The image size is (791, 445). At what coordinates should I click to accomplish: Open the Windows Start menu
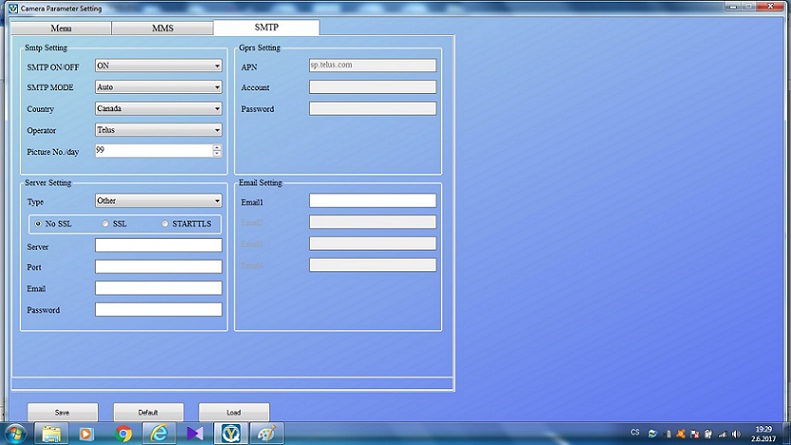coord(16,433)
